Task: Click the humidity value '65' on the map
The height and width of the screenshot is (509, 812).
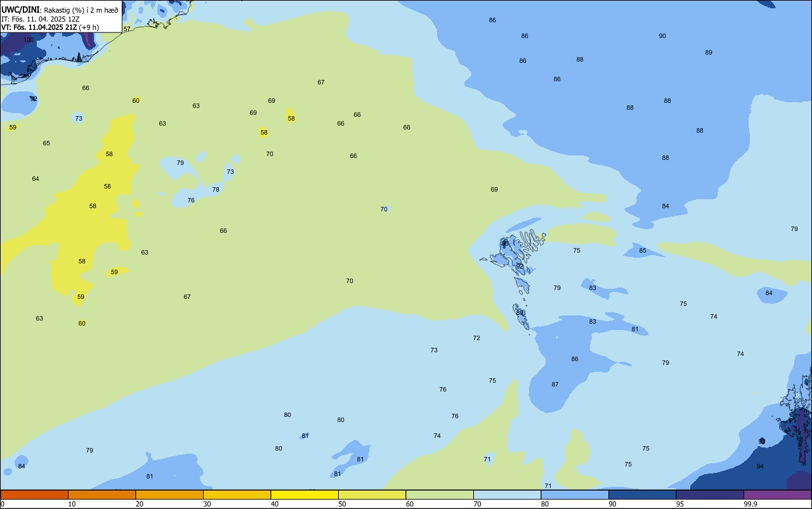Action: pos(46,143)
